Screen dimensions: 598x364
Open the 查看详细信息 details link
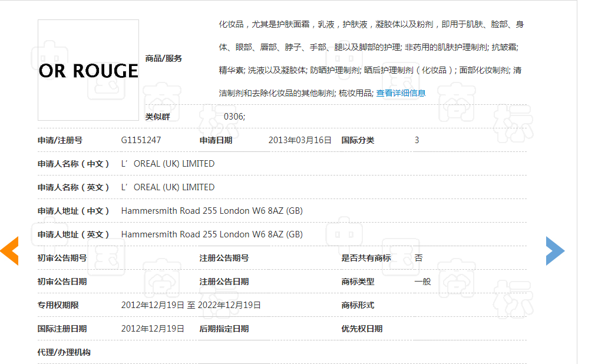(402, 92)
